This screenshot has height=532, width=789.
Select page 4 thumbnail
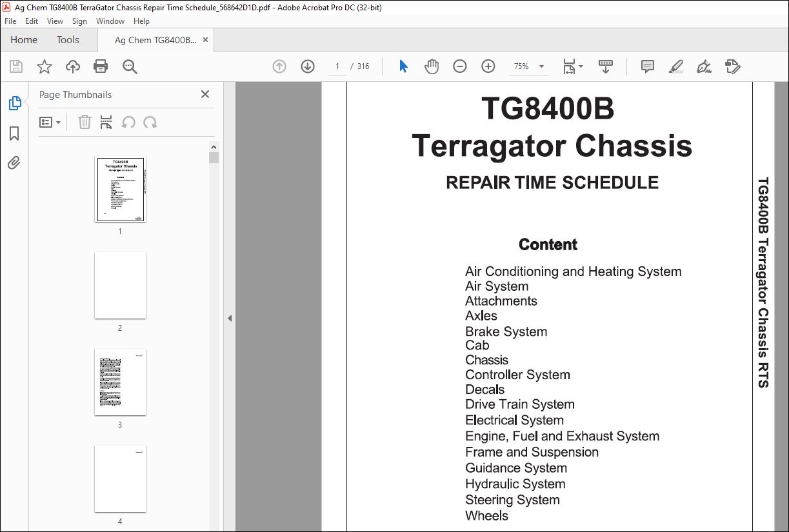[120, 479]
